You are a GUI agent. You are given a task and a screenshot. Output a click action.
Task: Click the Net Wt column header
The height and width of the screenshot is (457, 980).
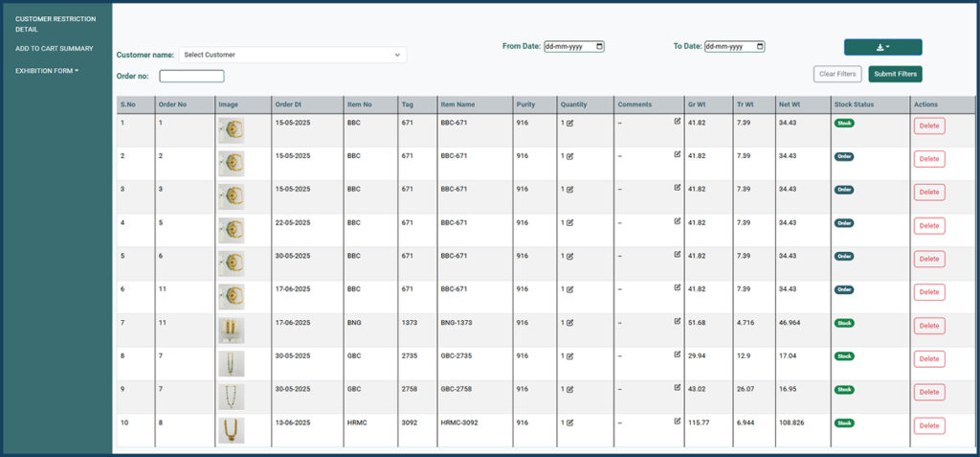(788, 104)
